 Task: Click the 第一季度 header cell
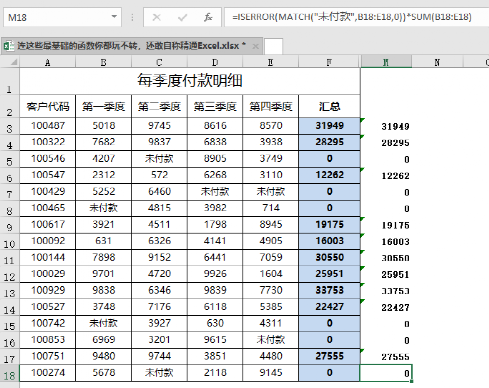coord(104,106)
